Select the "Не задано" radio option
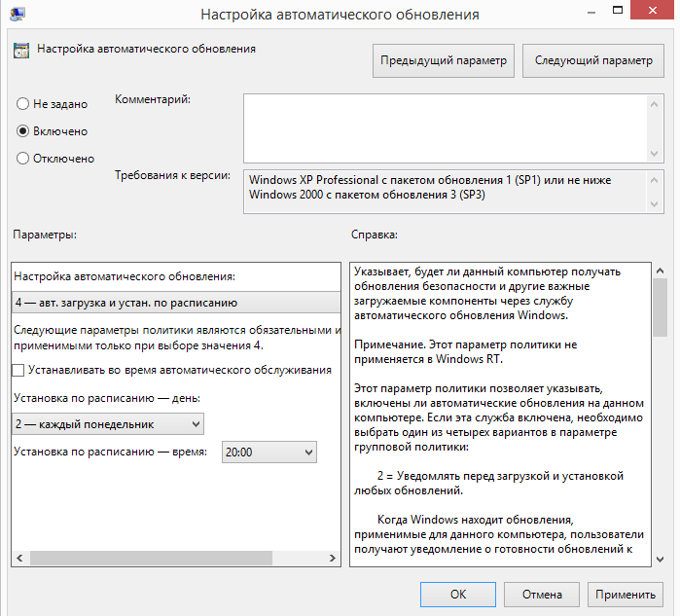This screenshot has height=616, width=680. (22, 104)
